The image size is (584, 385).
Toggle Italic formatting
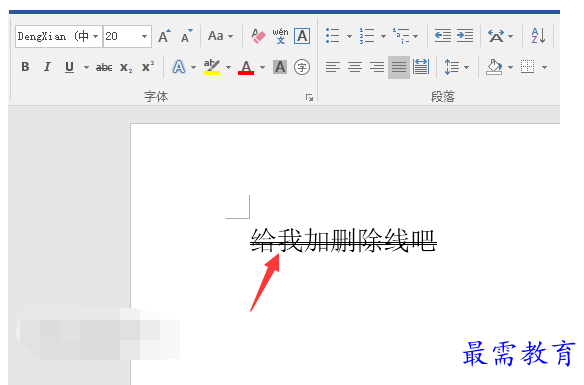[x=47, y=67]
